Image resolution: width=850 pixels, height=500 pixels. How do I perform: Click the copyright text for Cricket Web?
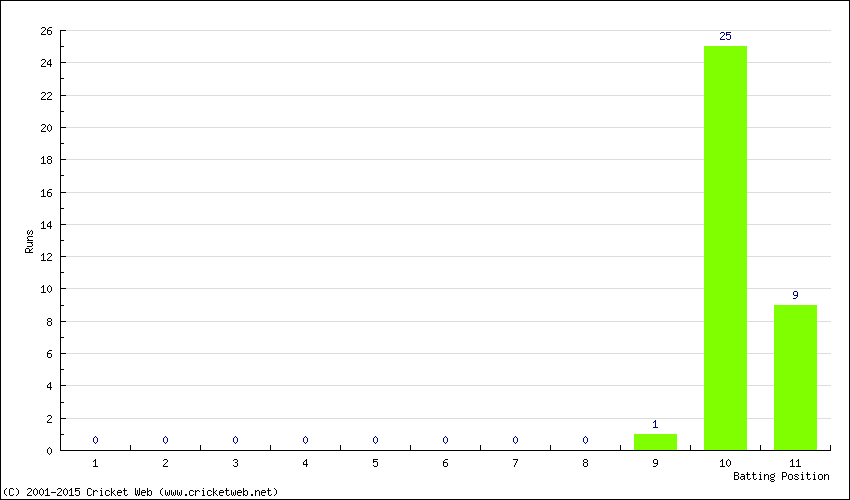pyautogui.click(x=140, y=492)
